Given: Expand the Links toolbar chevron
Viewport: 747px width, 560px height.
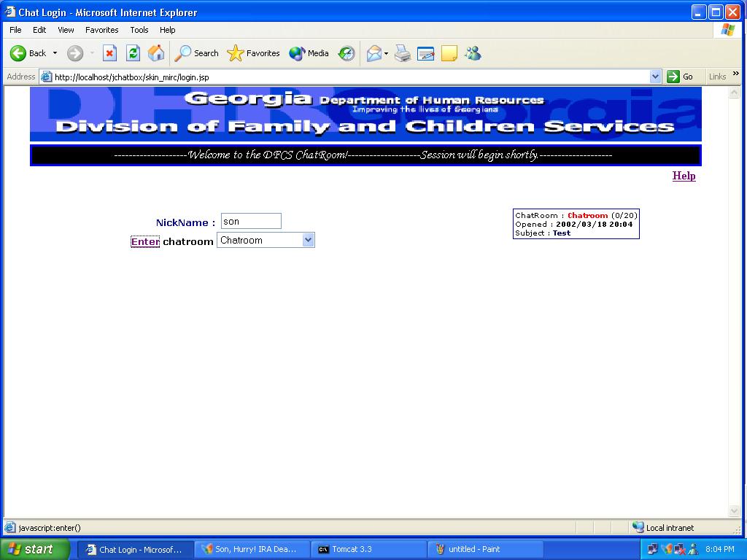Looking at the screenshot, I should tap(736, 74).
